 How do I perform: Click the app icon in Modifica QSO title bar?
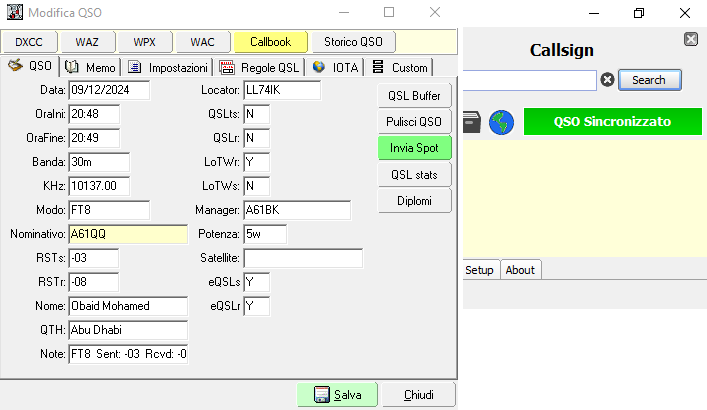(x=15, y=13)
